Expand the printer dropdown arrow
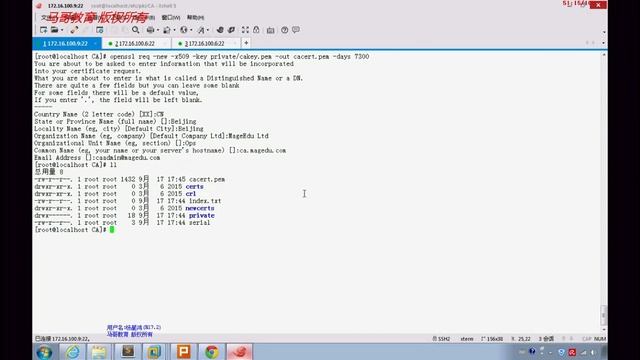The height and width of the screenshot is (360, 640). click(x=158, y=30)
